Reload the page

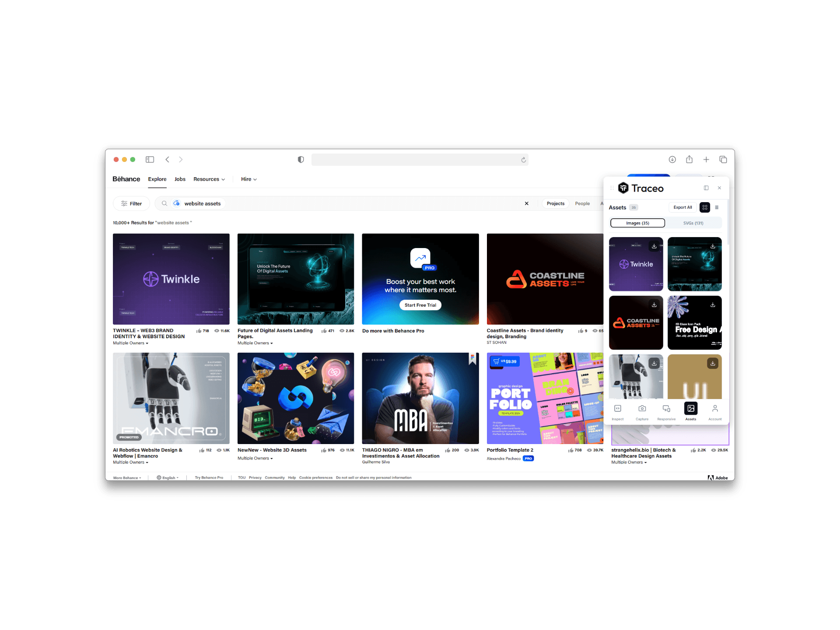523,160
